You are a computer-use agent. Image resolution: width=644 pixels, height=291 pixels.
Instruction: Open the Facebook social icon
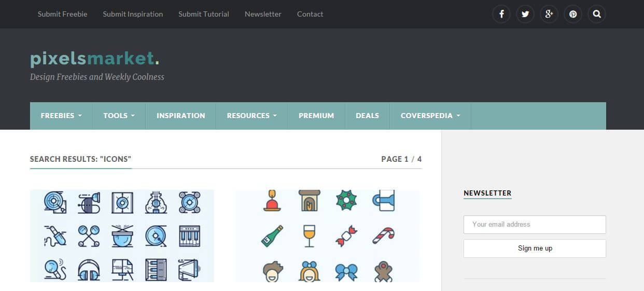[x=501, y=14]
